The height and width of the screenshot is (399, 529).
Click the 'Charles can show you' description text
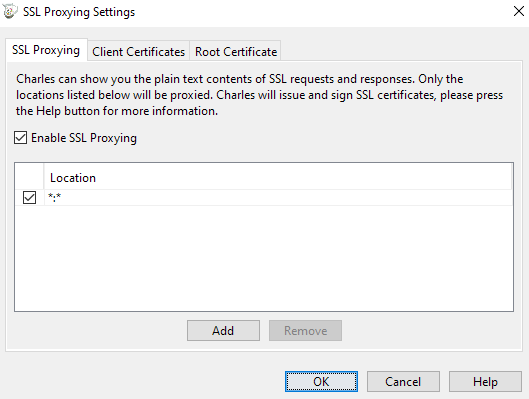[x=259, y=95]
